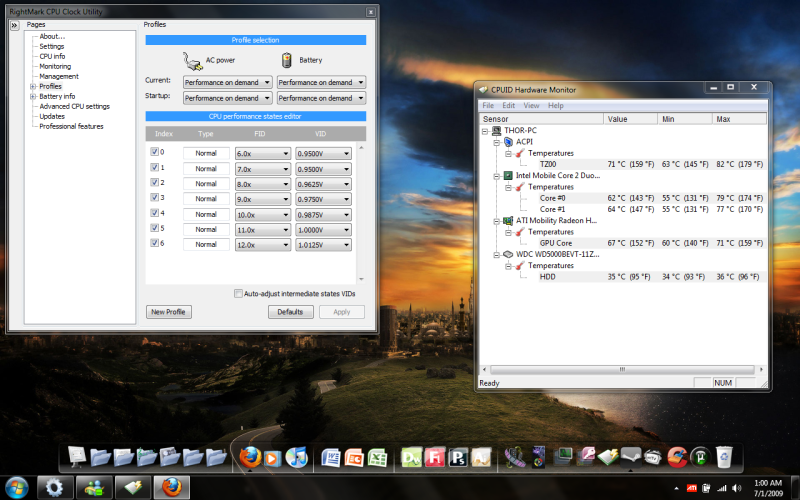Open iTunes from the dock
Image resolution: width=800 pixels, height=500 pixels.
(x=296, y=457)
